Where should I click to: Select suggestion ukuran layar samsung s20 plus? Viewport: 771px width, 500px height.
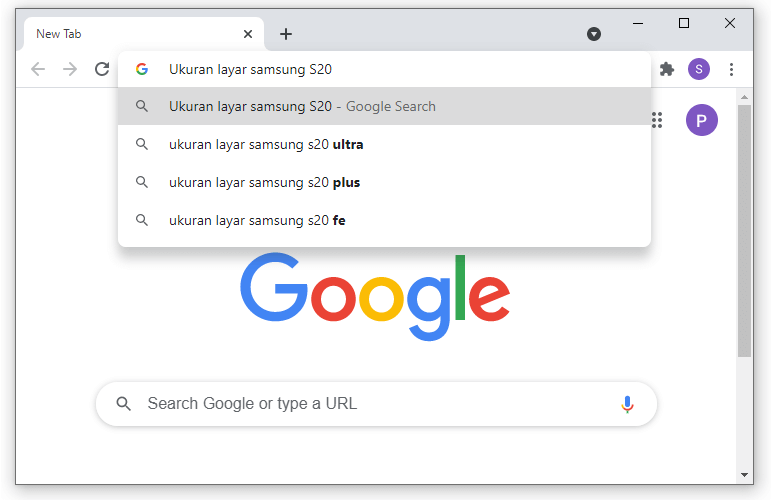tap(385, 182)
